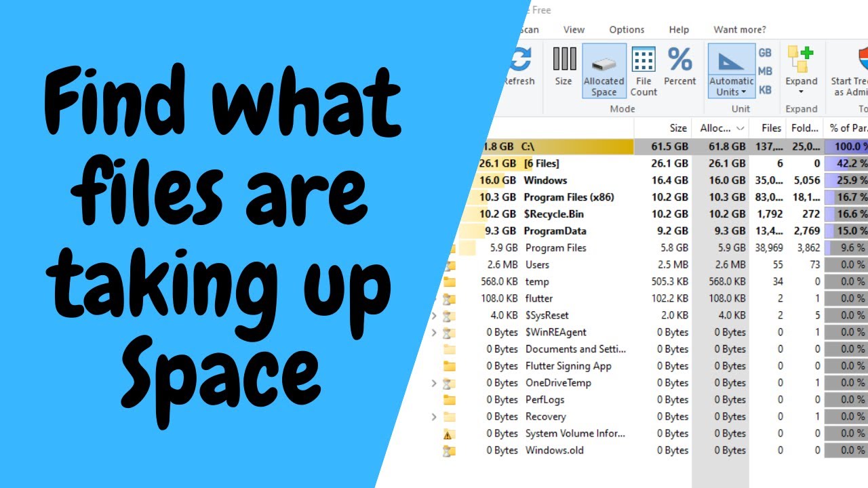
Task: Click the 9.6 % percent cell
Action: 846,248
